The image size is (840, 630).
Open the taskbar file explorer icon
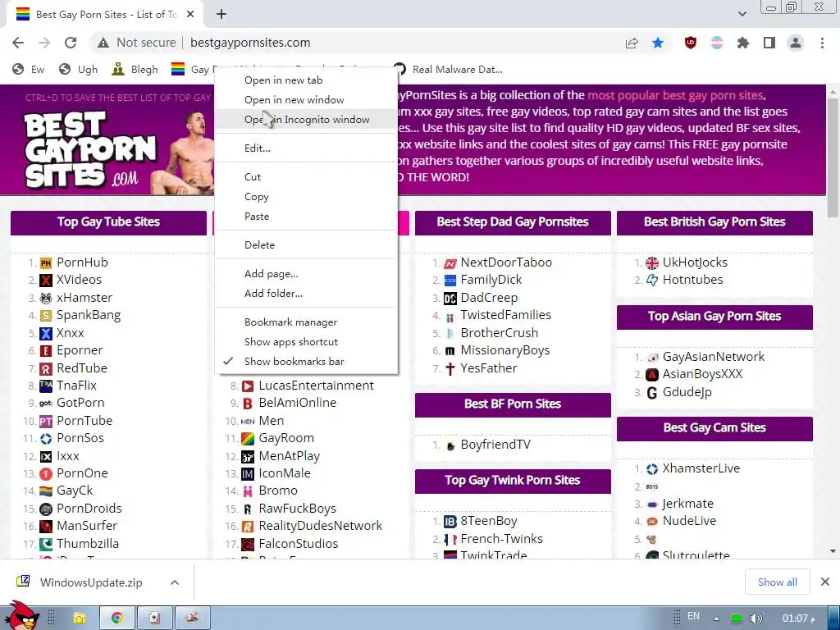(x=80, y=619)
